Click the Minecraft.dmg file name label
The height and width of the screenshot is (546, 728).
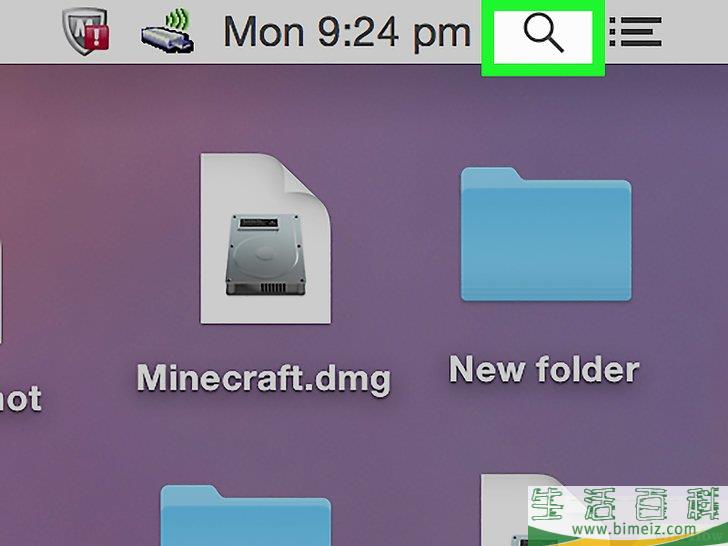click(263, 378)
